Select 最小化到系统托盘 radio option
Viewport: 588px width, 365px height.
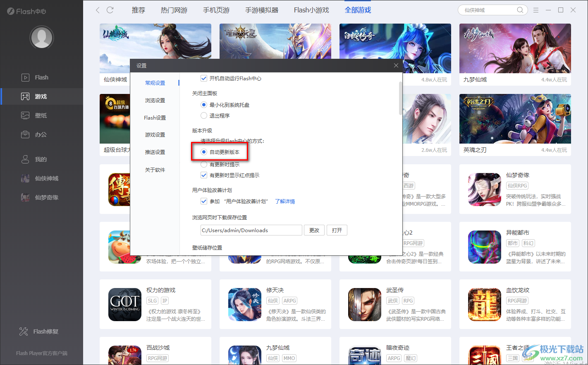pos(203,105)
